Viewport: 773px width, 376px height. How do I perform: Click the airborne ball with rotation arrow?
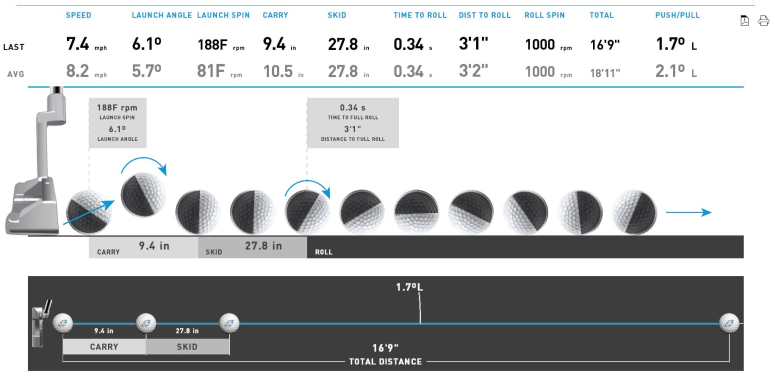(x=143, y=194)
